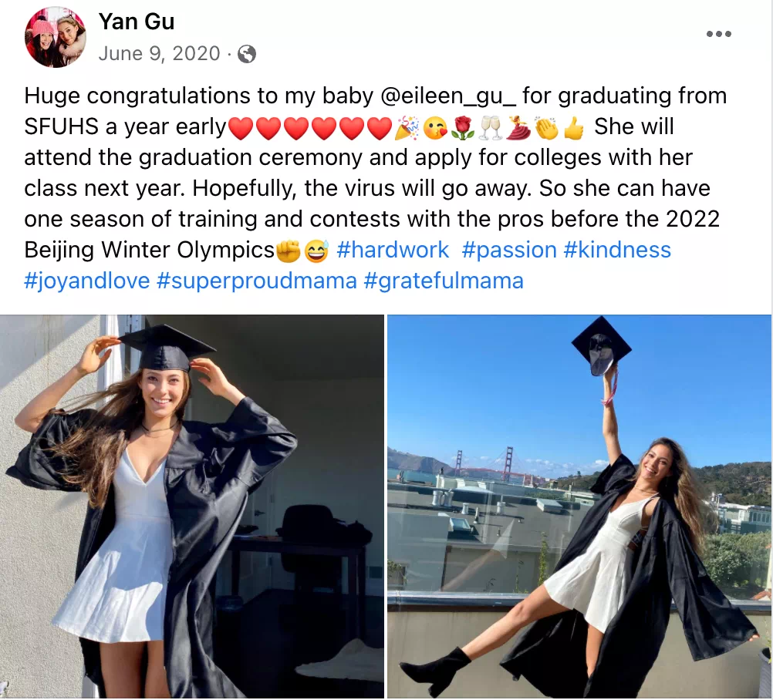
Task: Open the #kindness hashtag
Action: (x=617, y=250)
